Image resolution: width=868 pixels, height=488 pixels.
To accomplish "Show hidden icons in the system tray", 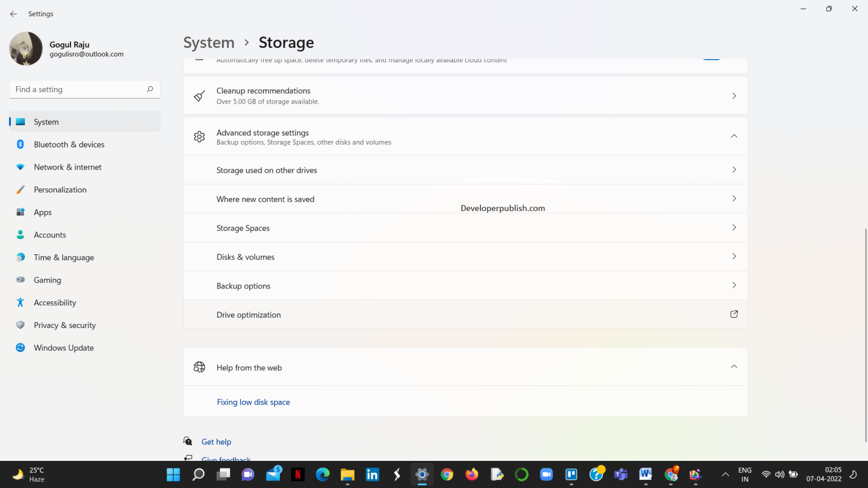I will tap(725, 474).
